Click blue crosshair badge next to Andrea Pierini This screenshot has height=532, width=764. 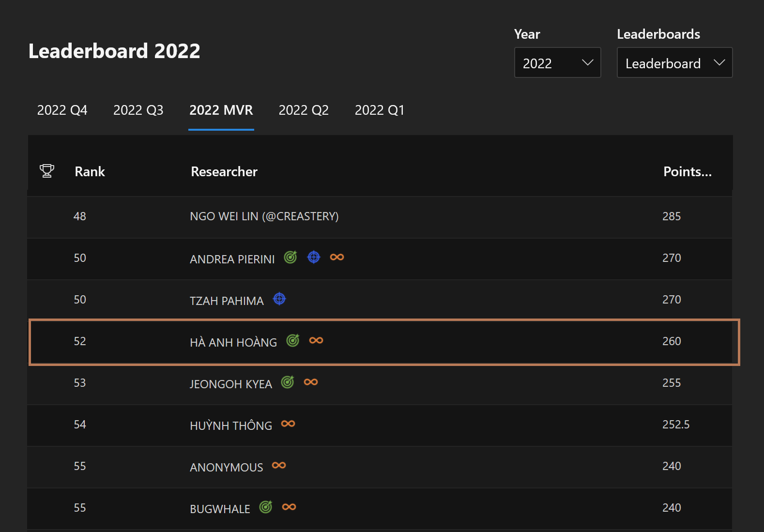point(314,257)
